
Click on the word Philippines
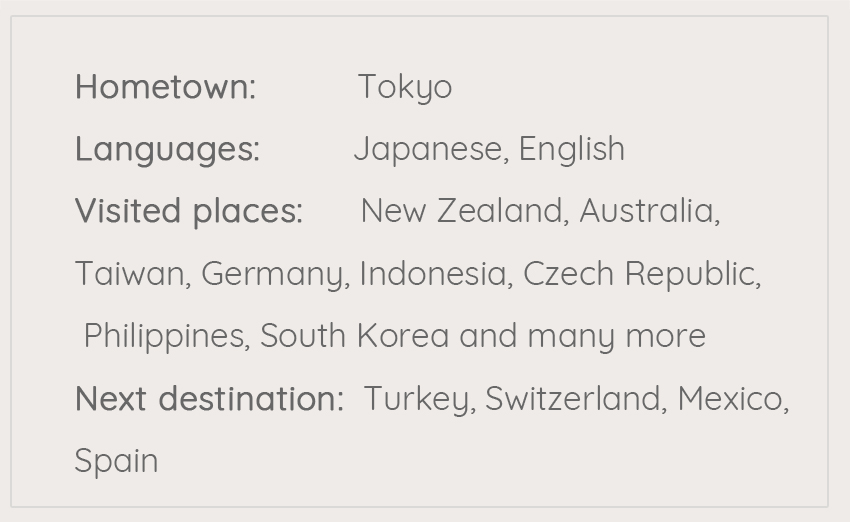[x=163, y=336]
